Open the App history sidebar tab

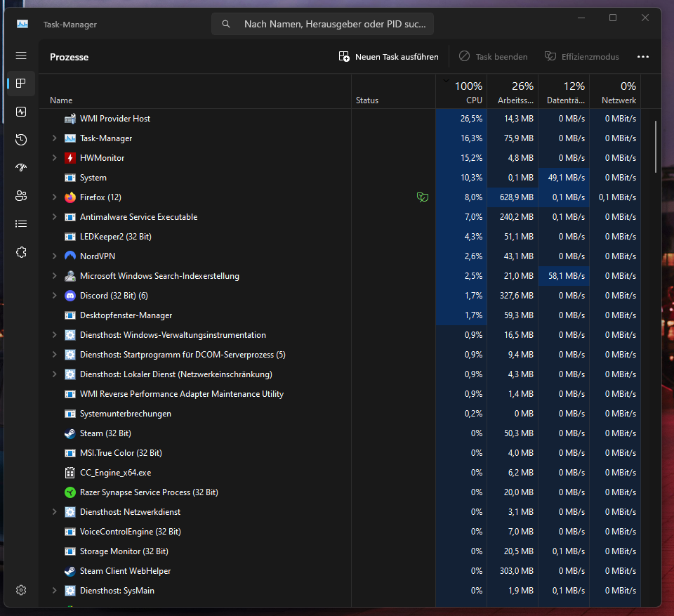click(x=21, y=140)
